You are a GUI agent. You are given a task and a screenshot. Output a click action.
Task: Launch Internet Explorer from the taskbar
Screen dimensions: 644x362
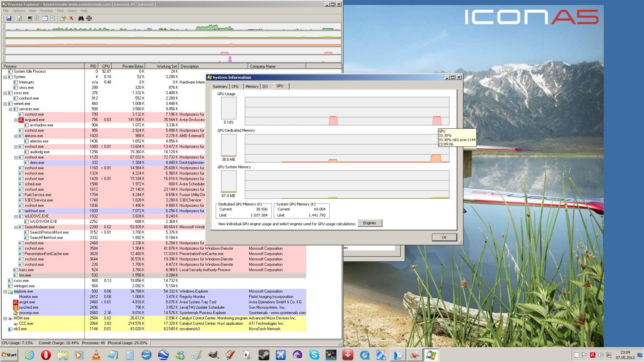click(29, 355)
